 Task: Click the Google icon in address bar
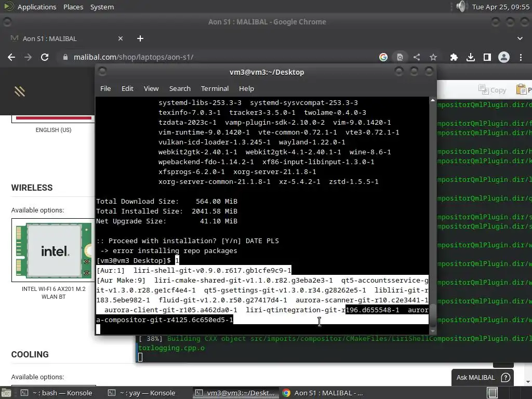pos(383,57)
